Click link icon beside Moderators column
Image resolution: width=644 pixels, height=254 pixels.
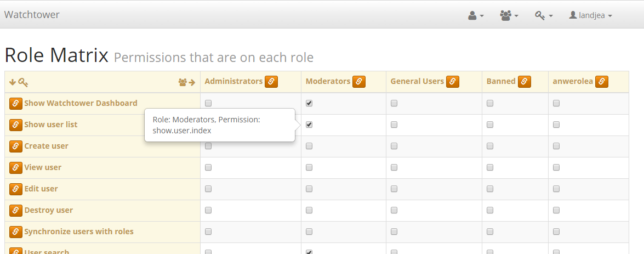[359, 82]
